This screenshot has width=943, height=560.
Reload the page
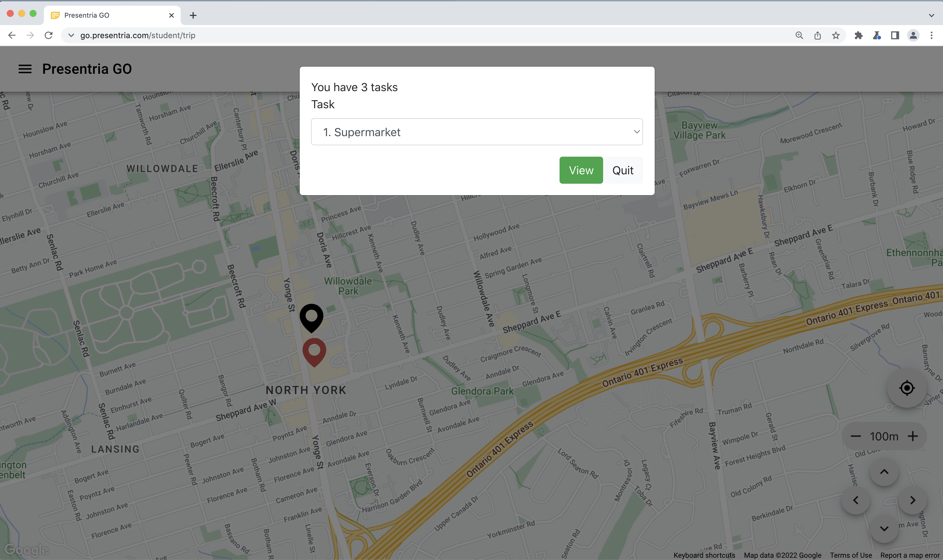(48, 36)
